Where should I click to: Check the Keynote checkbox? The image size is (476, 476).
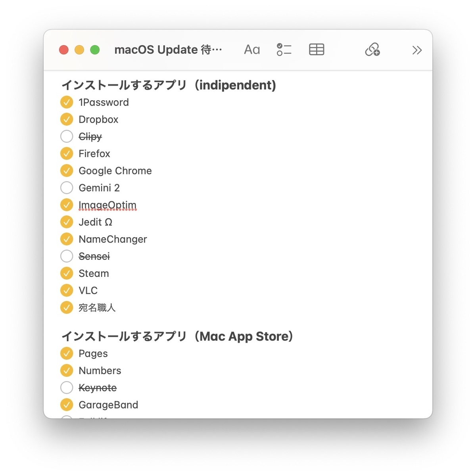pos(67,388)
